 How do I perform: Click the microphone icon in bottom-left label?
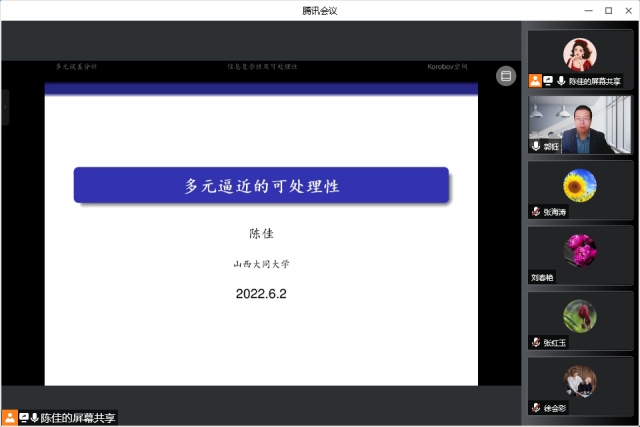(35, 417)
